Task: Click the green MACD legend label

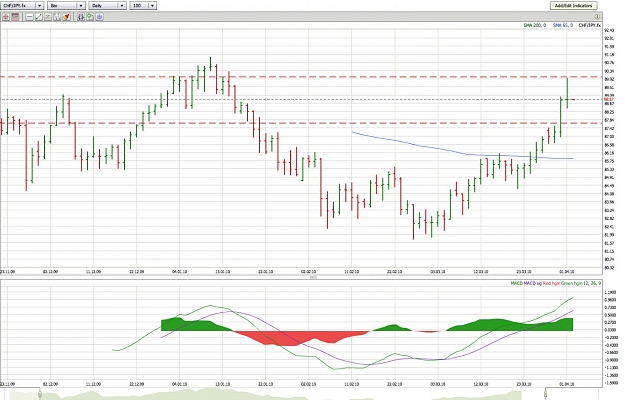Action: coord(516,283)
